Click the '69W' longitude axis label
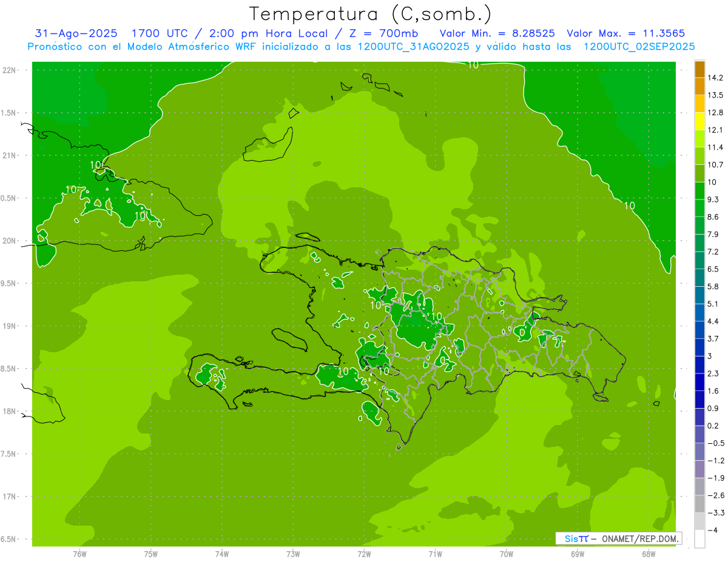 coord(578,554)
